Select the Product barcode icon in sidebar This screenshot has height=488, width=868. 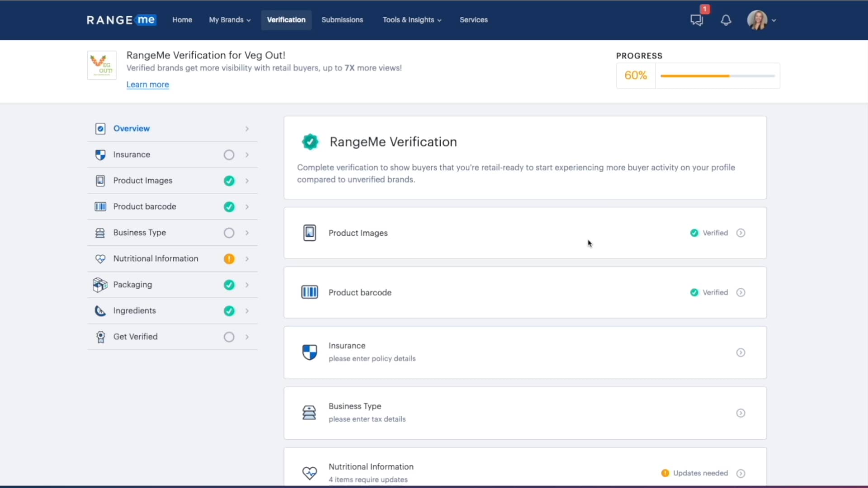pyautogui.click(x=100, y=206)
